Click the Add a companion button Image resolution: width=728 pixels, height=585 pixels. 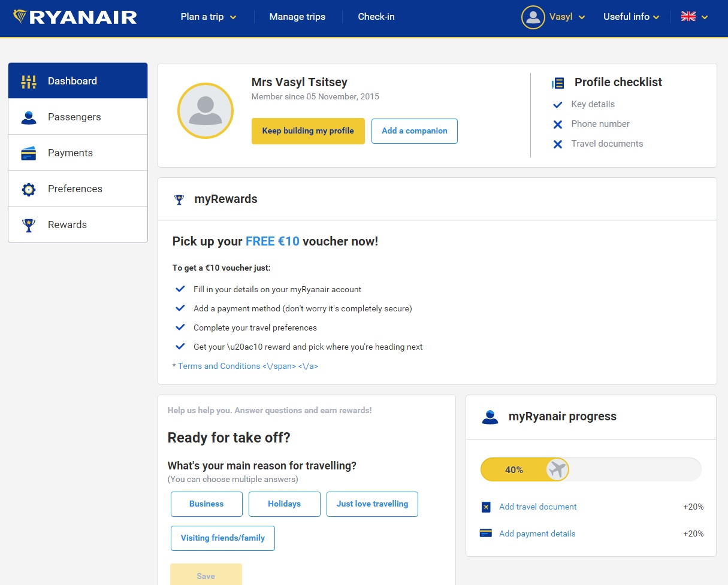415,131
